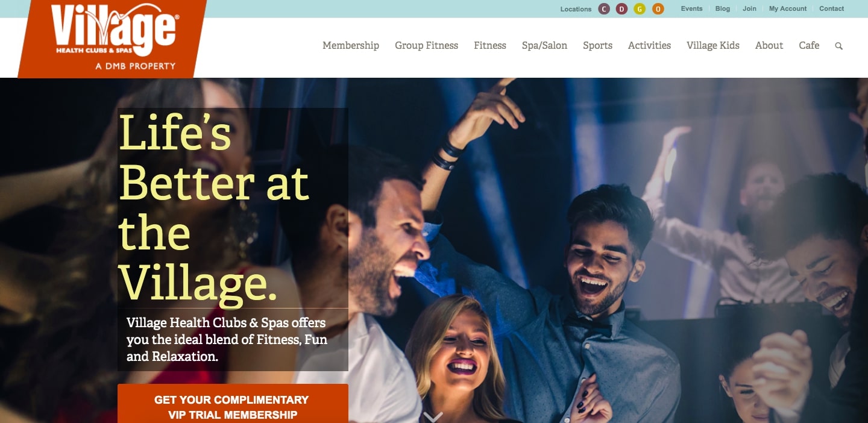Click the Village Health Clubs logo

(113, 37)
